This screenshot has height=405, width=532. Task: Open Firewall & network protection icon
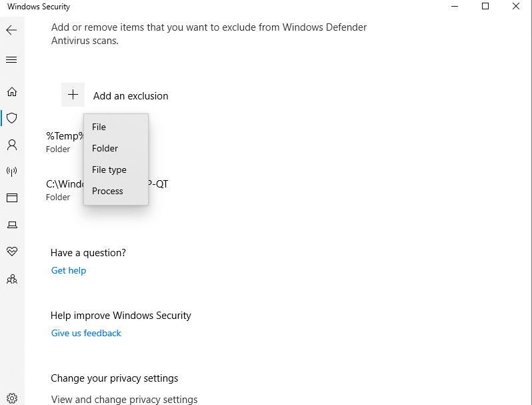coord(11,171)
